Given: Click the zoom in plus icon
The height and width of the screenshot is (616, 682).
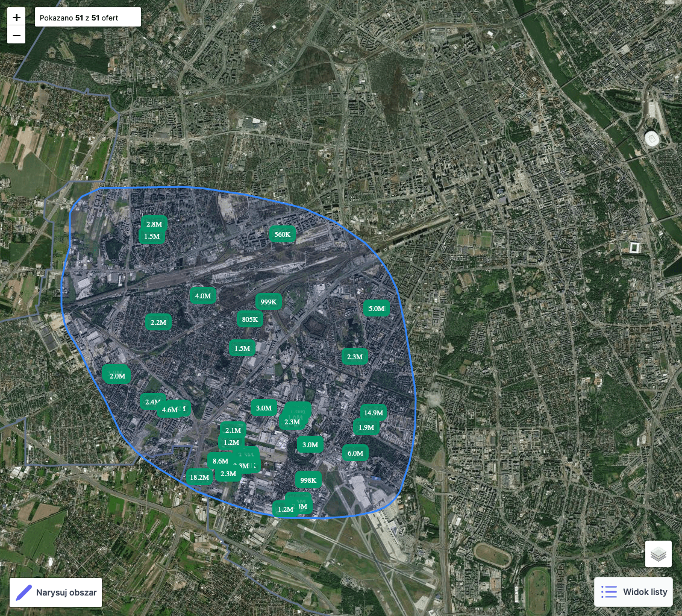Looking at the screenshot, I should pyautogui.click(x=16, y=17).
